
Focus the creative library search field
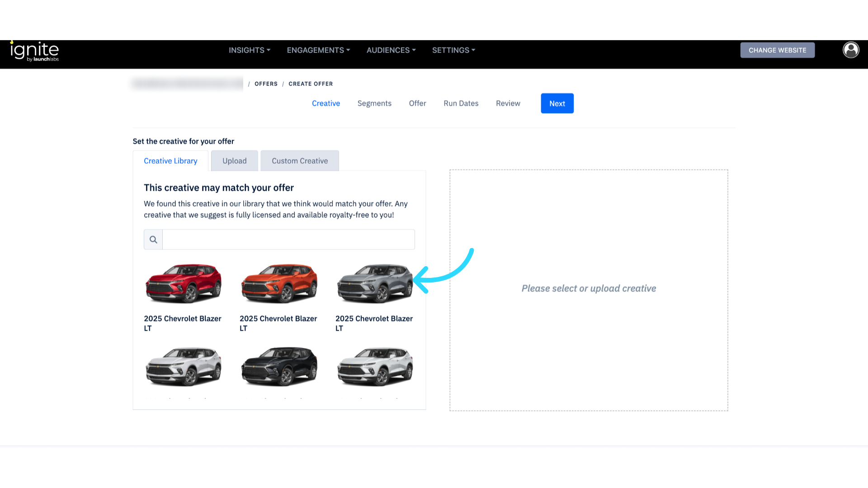pyautogui.click(x=288, y=239)
